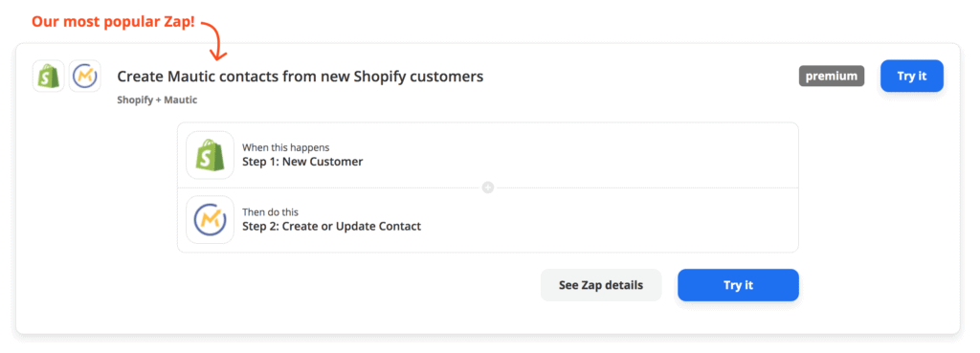Select 'Step 2: Create or Update Contact' text
Image resolution: width=980 pixels, height=353 pixels.
(332, 226)
